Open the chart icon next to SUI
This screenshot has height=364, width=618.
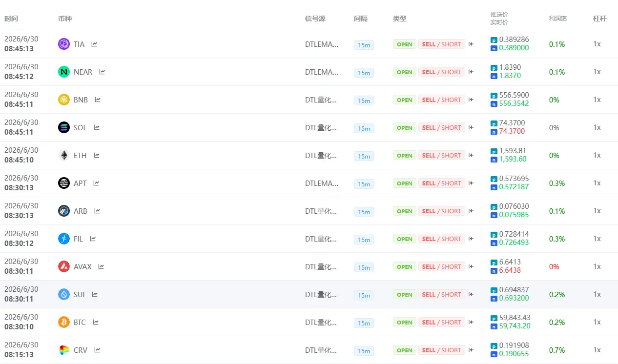(x=95, y=294)
